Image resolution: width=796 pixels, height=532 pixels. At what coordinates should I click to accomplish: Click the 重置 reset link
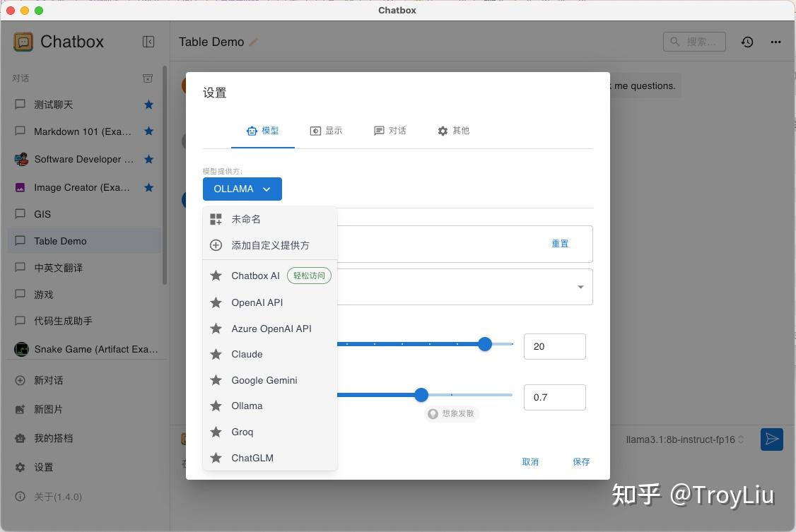pos(560,243)
